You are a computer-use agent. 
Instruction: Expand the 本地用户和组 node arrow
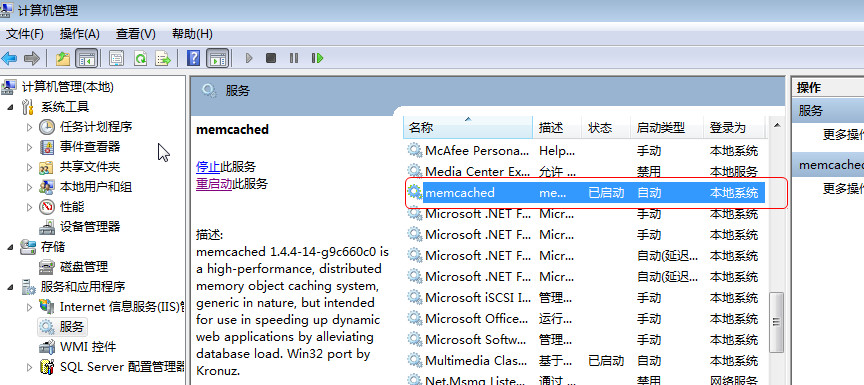click(x=30, y=187)
